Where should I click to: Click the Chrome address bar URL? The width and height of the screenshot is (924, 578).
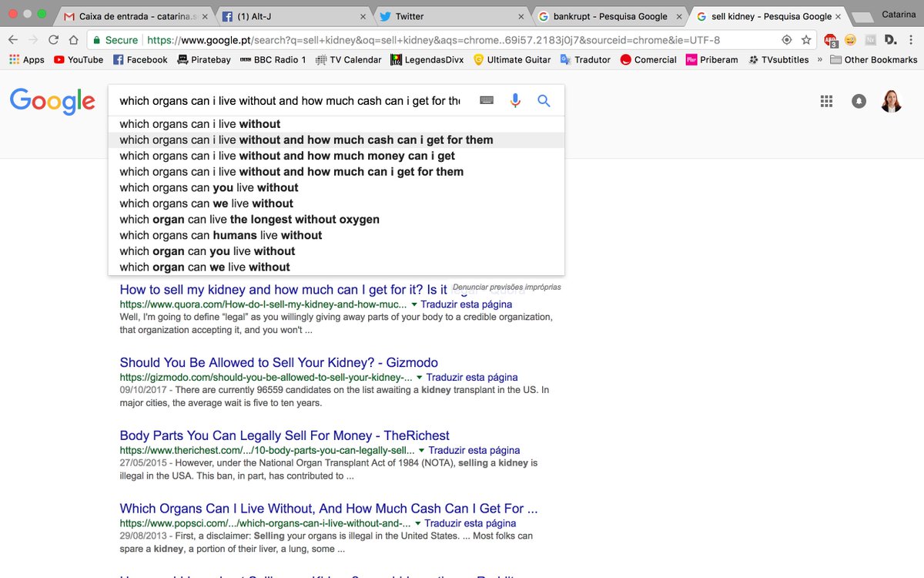coord(433,40)
